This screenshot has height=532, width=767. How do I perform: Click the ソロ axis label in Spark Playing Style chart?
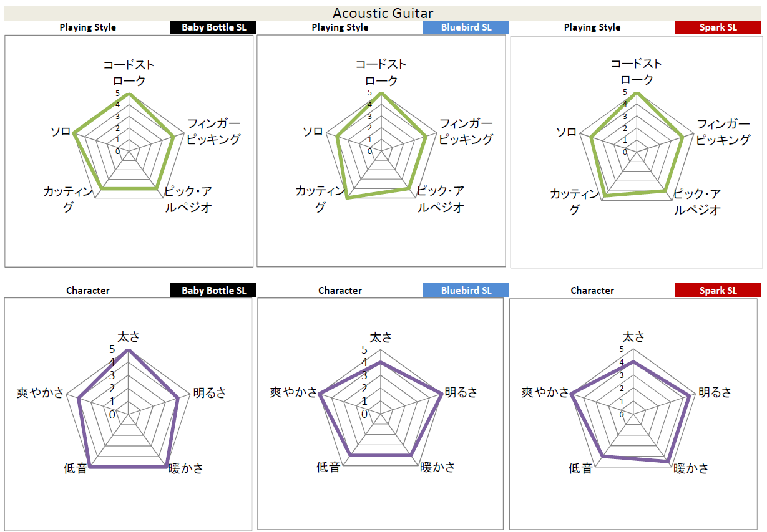tap(566, 133)
